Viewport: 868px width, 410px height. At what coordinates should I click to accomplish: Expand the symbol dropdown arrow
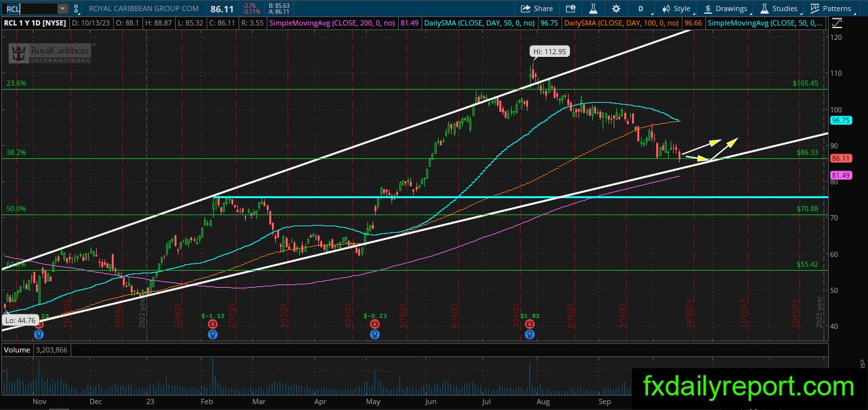(63, 9)
